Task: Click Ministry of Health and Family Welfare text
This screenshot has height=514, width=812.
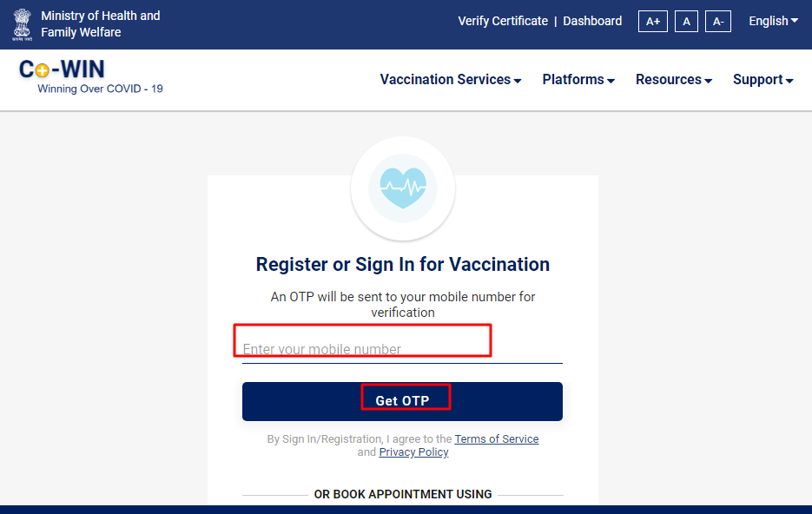Action: click(101, 23)
